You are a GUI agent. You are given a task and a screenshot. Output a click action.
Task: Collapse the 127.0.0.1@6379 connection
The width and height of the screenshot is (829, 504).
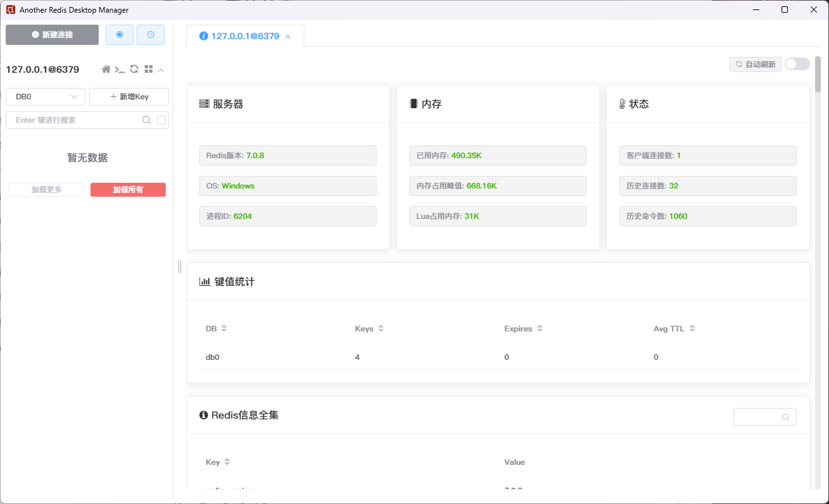coord(161,70)
